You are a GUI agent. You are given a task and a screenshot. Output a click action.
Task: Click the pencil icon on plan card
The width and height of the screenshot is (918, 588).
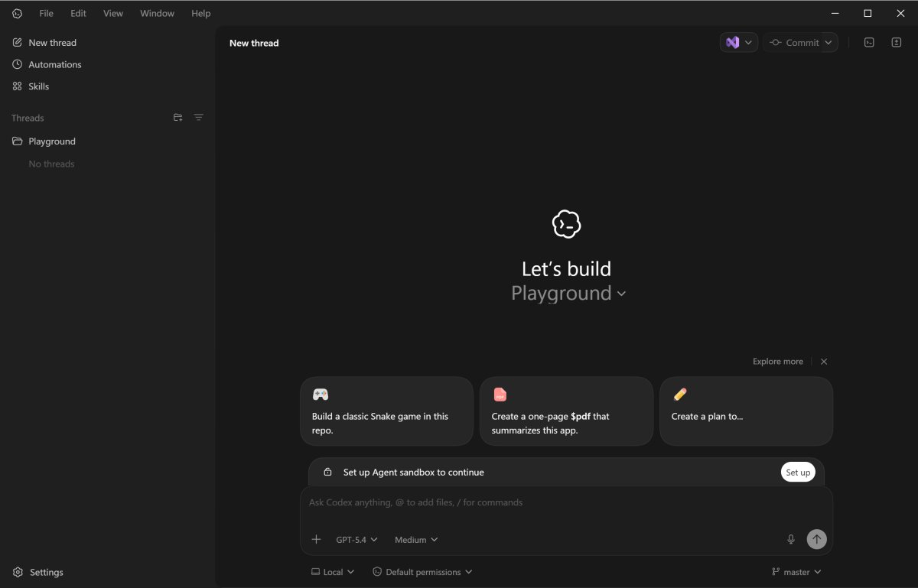pos(680,395)
